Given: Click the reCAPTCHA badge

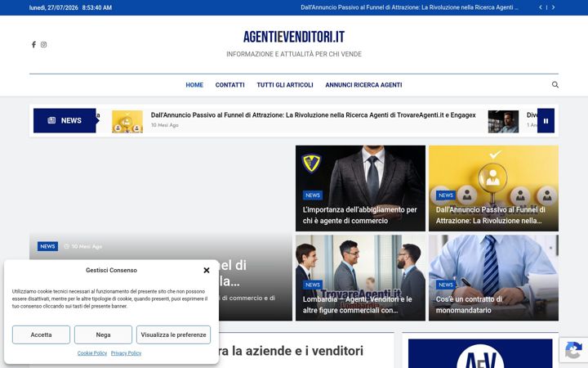Looking at the screenshot, I should [573, 350].
